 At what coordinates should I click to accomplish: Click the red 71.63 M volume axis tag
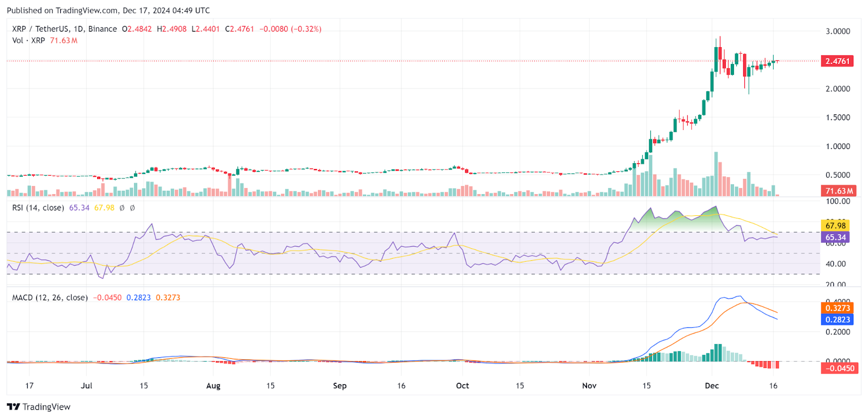(839, 191)
